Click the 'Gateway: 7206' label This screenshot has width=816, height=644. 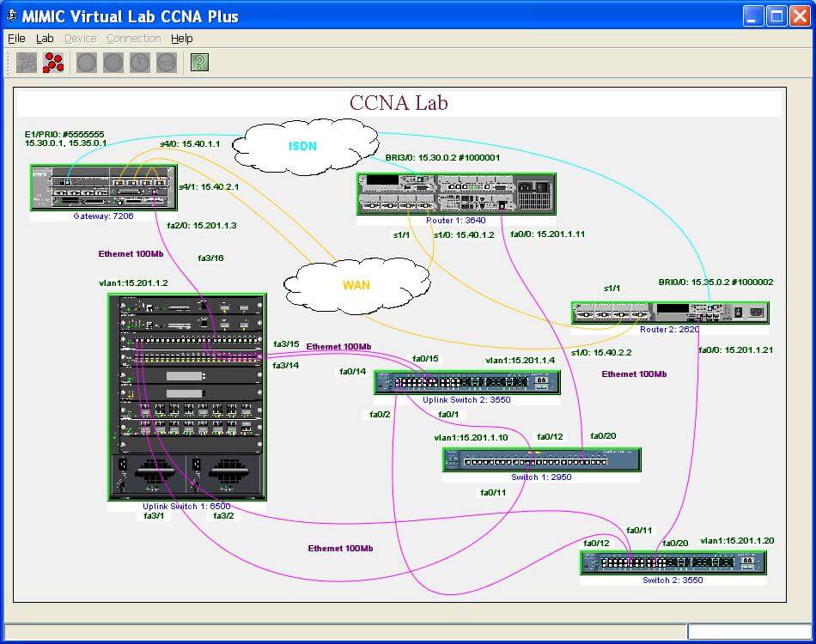(x=104, y=216)
